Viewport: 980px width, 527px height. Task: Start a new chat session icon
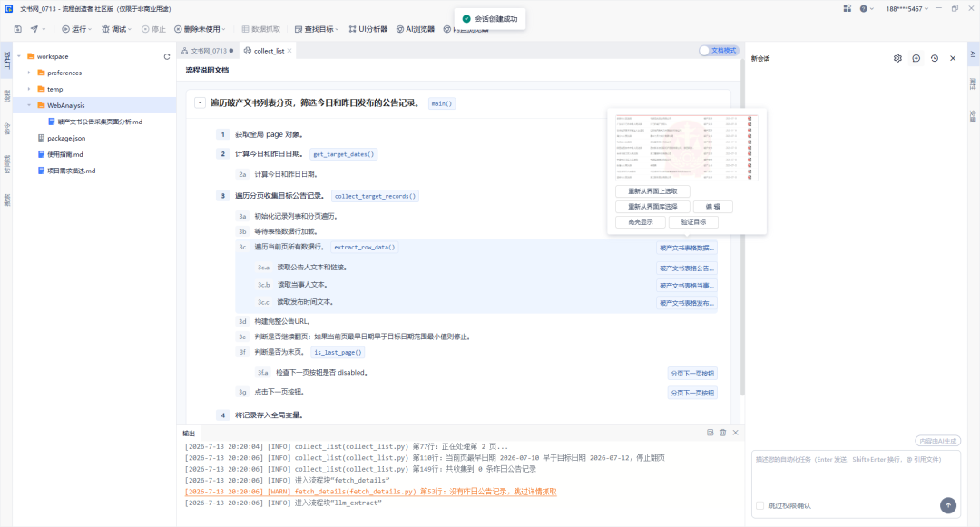pyautogui.click(x=916, y=58)
